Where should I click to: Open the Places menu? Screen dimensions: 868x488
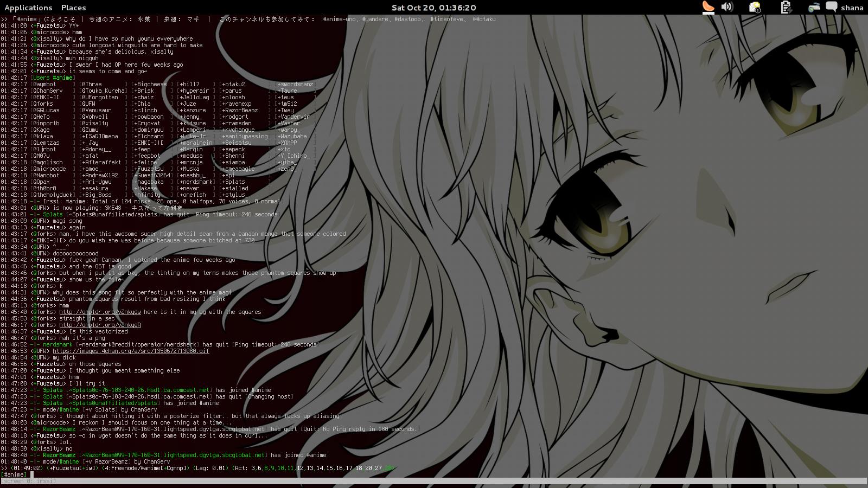73,8
